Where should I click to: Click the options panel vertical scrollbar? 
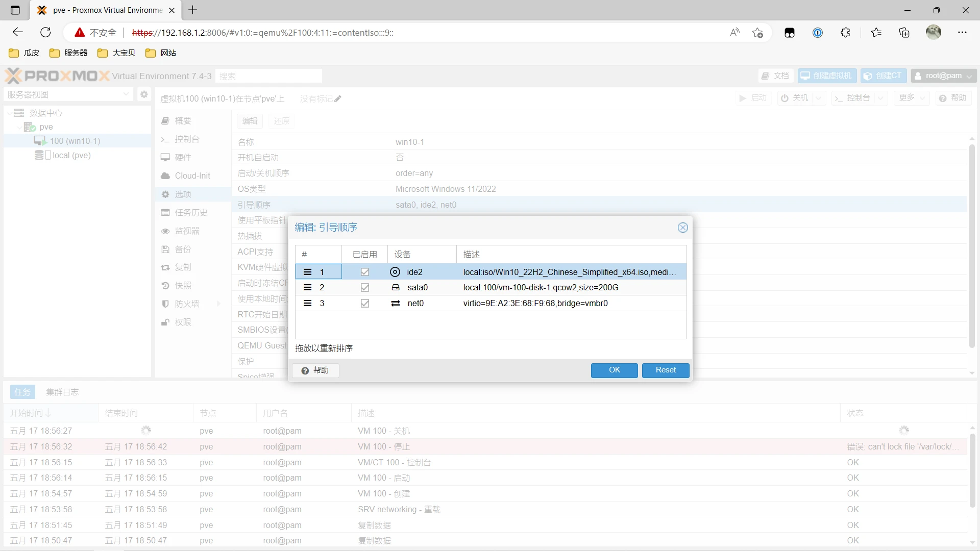click(x=972, y=245)
